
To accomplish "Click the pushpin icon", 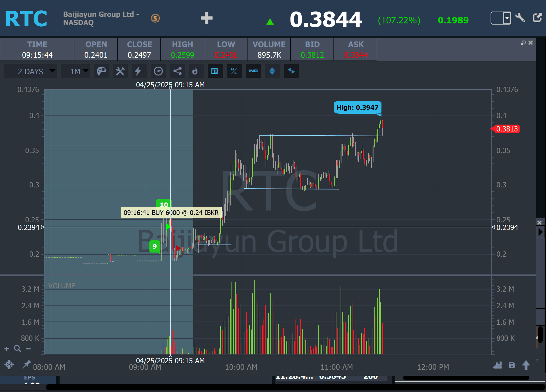I will point(26,364).
